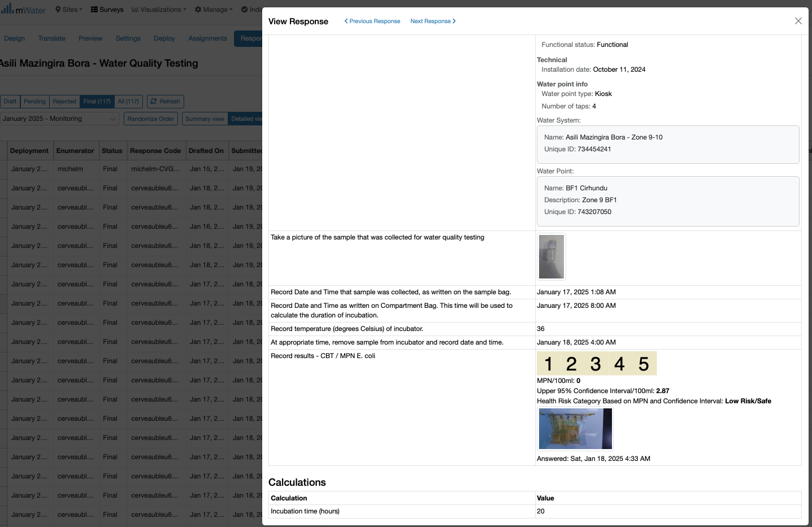The image size is (812, 527).
Task: Close the View Response dialog
Action: [x=798, y=21]
